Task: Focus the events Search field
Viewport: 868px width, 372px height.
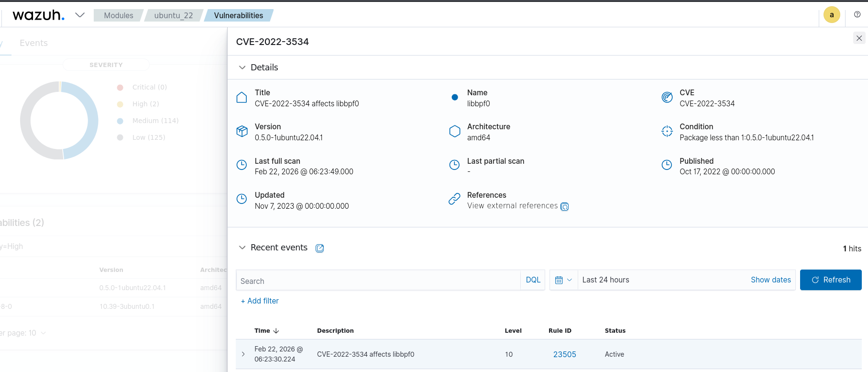Action: (378, 281)
